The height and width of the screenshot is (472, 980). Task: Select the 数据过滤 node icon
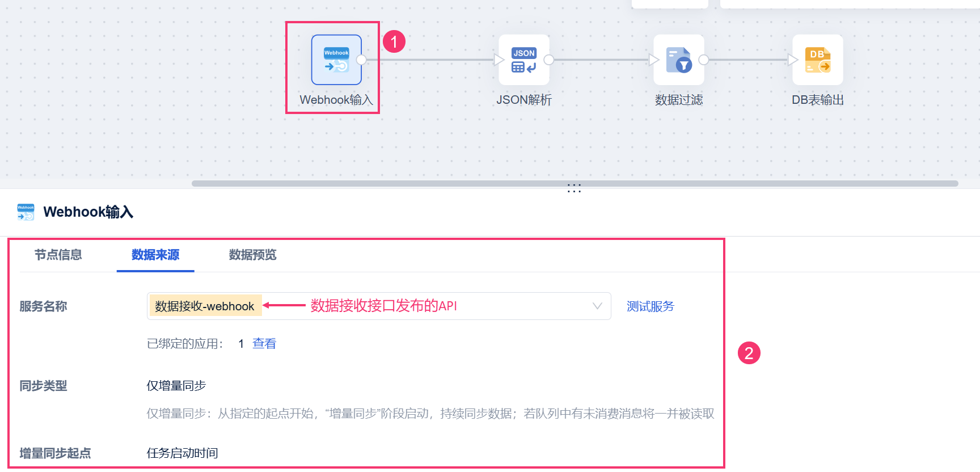[679, 60]
